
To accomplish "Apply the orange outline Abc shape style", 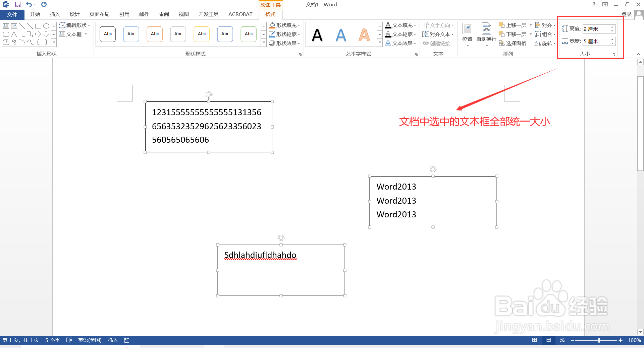I will click(x=155, y=34).
